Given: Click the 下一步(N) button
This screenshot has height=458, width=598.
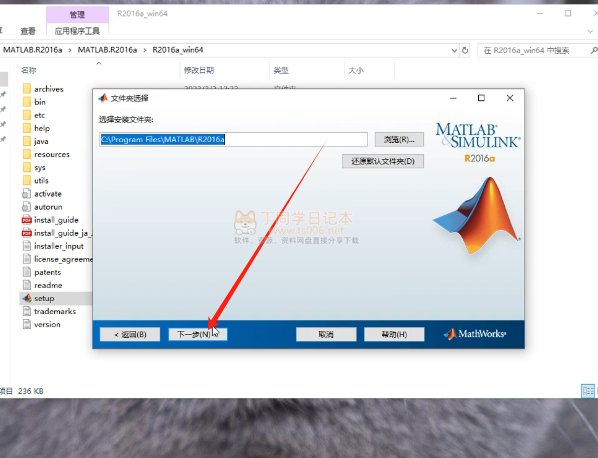Looking at the screenshot, I should pyautogui.click(x=198, y=334).
